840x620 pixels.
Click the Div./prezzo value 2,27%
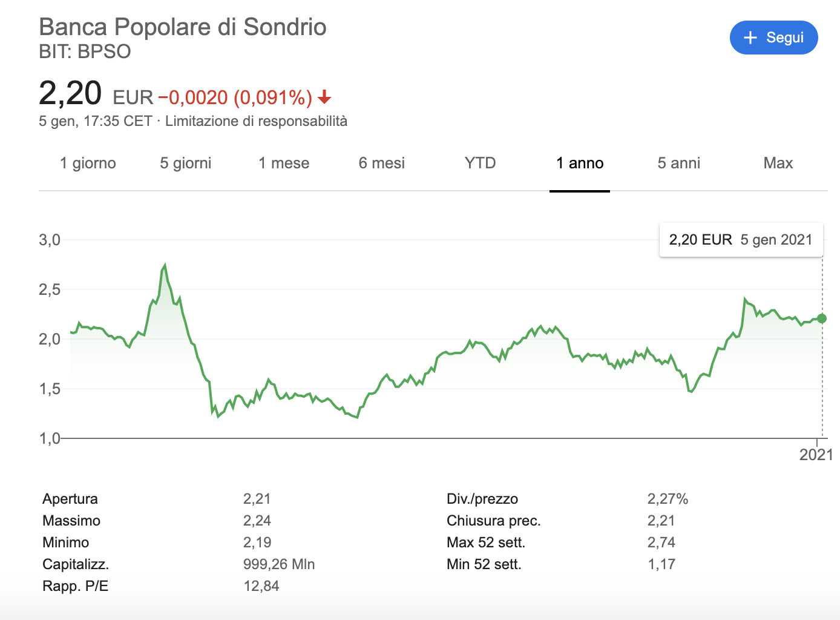click(x=668, y=499)
